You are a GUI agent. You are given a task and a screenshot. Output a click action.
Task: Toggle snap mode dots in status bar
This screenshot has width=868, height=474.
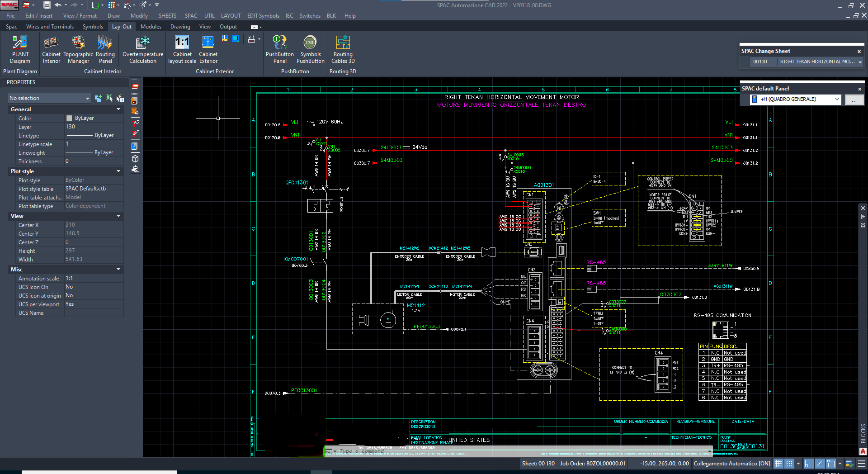pos(789,464)
